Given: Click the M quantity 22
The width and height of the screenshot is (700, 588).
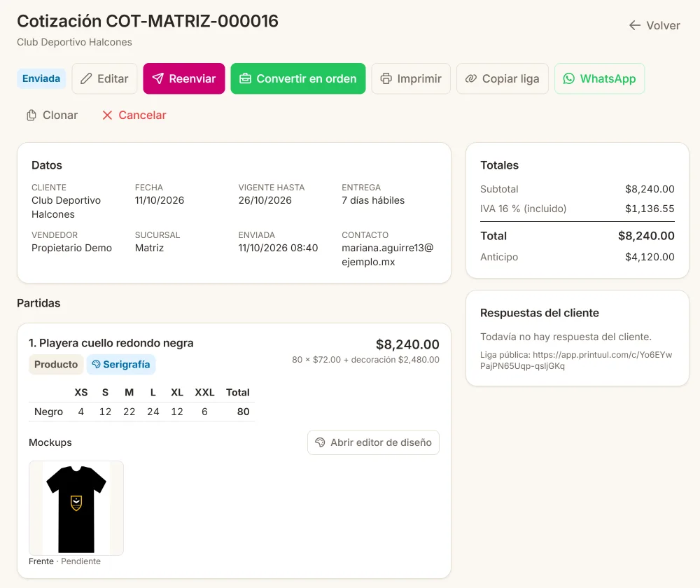Looking at the screenshot, I should (129, 412).
